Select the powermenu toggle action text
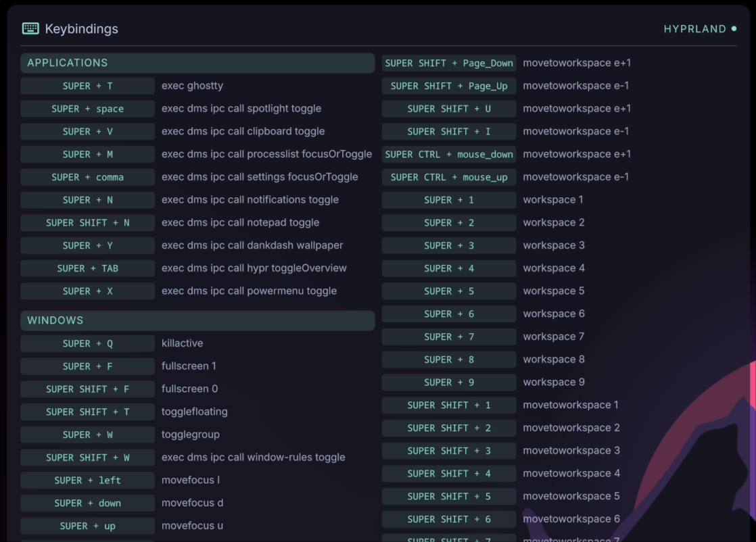The height and width of the screenshot is (542, 756). pyautogui.click(x=250, y=291)
